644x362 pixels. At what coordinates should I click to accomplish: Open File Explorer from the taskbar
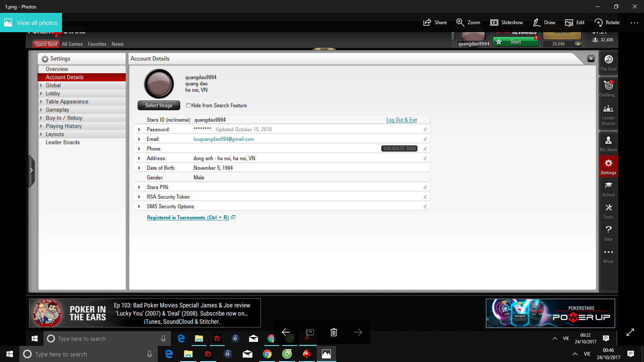coord(188,354)
